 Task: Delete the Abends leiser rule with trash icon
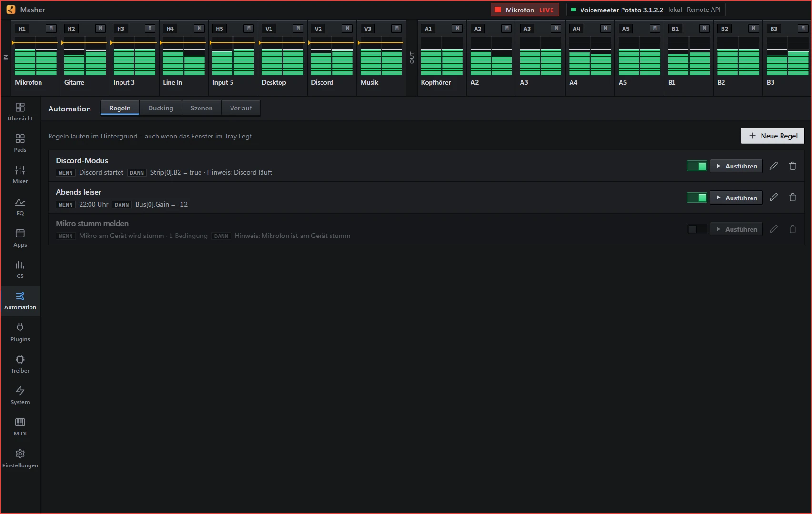(792, 198)
